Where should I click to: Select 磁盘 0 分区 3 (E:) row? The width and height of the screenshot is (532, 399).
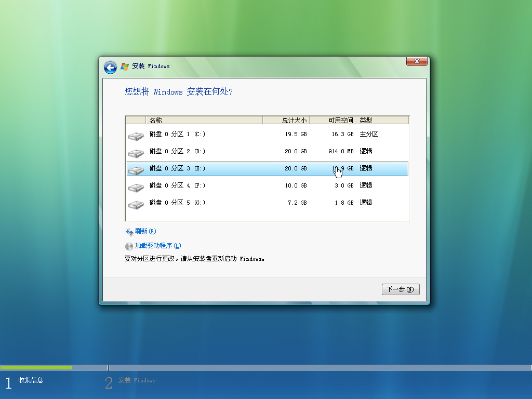pos(268,169)
